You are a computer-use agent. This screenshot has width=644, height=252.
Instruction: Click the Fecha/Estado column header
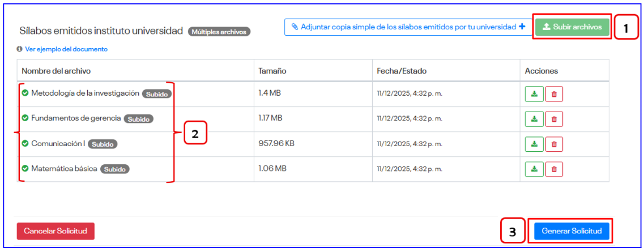point(402,71)
